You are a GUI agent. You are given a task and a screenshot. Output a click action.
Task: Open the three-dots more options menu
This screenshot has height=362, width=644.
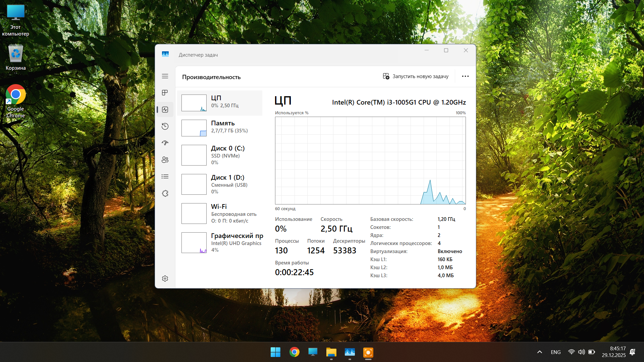465,76
